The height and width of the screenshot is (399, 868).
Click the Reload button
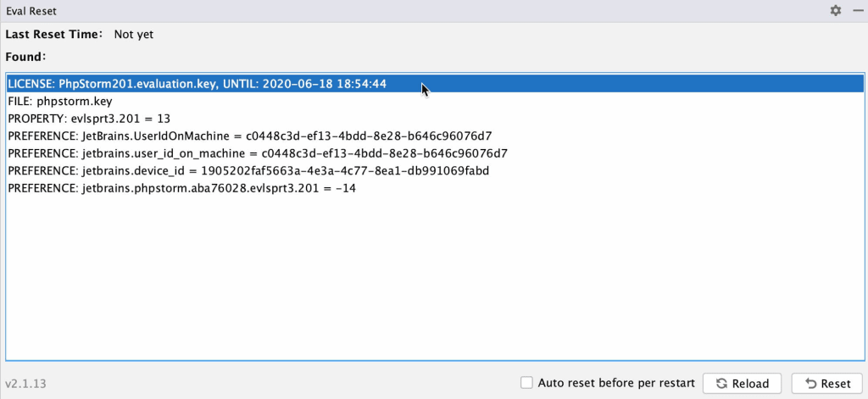pos(742,384)
